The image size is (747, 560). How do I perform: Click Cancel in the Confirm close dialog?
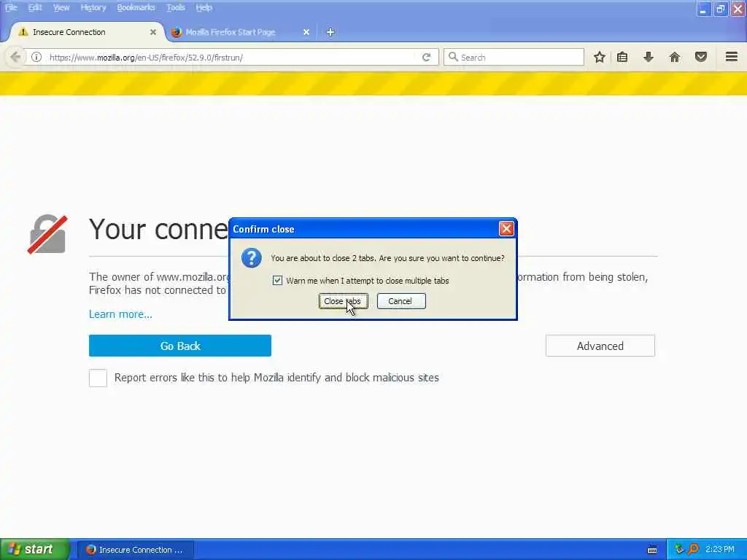point(401,301)
